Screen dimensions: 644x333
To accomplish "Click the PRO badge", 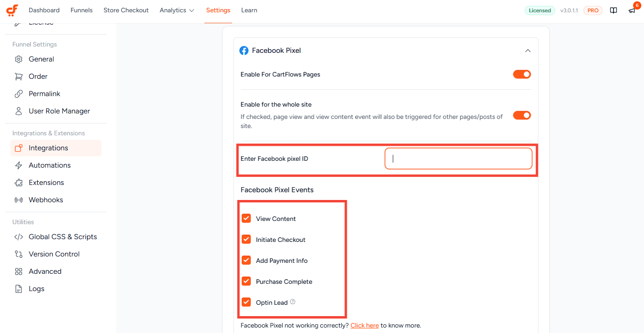I will point(593,10).
